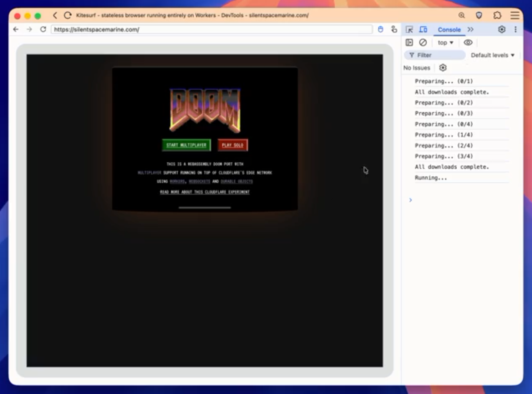Click the console Filter field
The height and width of the screenshot is (394, 532).
[x=434, y=55]
